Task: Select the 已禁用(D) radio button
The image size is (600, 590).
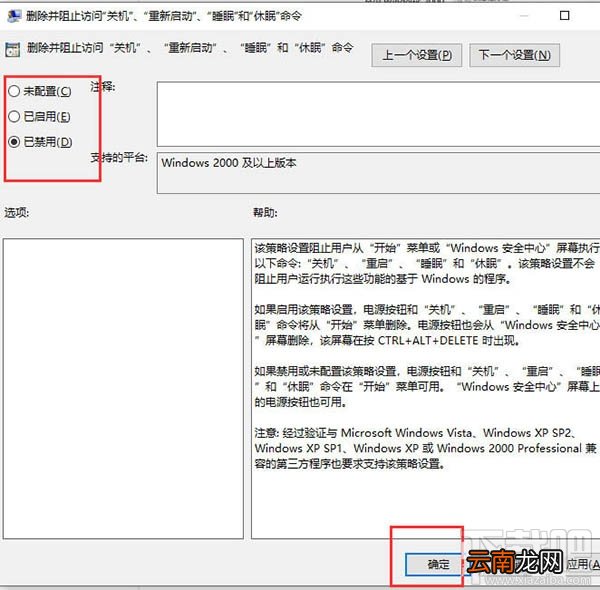Action: tap(14, 142)
